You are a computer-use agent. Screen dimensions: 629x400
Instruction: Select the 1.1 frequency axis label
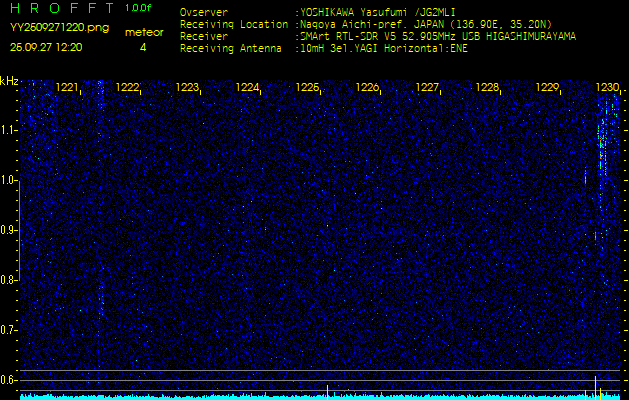click(9, 129)
